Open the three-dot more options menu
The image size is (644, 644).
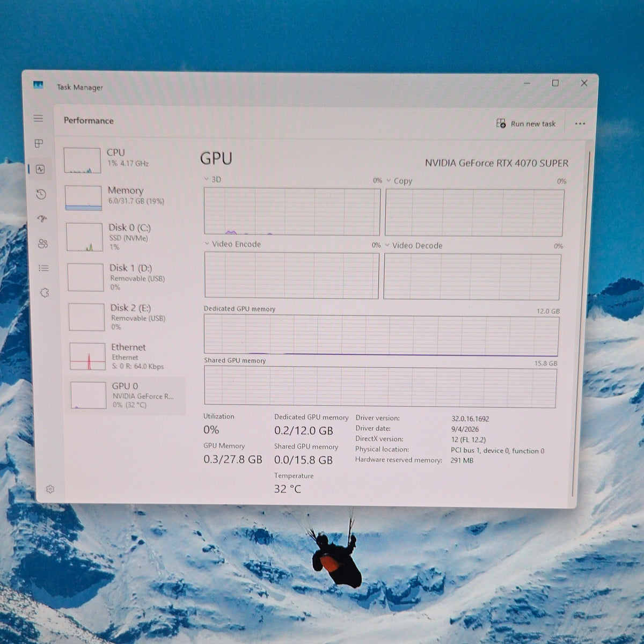580,123
